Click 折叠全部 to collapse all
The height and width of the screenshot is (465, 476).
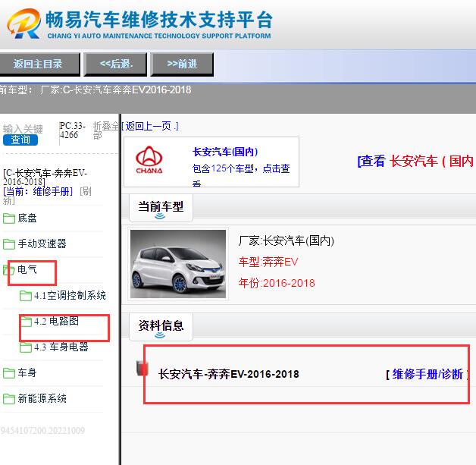pos(105,130)
